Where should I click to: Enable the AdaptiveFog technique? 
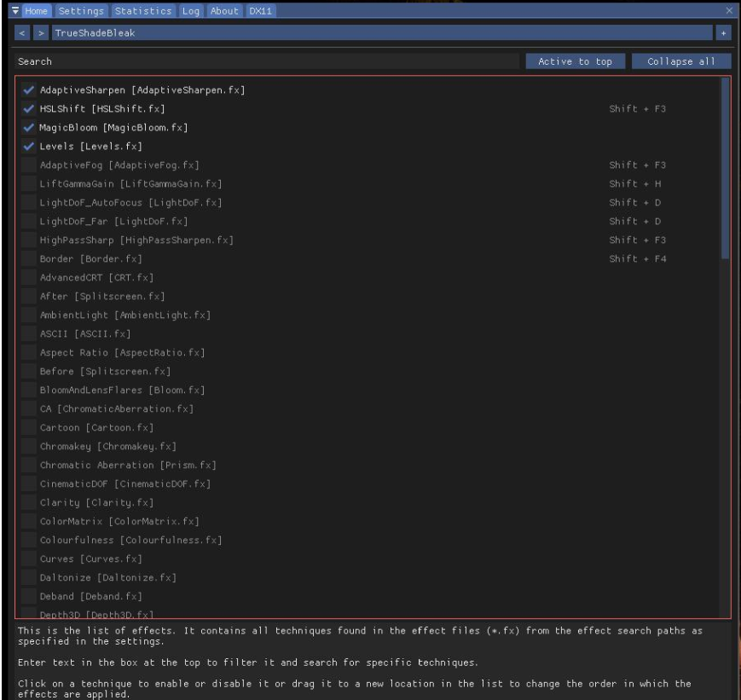[30, 165]
